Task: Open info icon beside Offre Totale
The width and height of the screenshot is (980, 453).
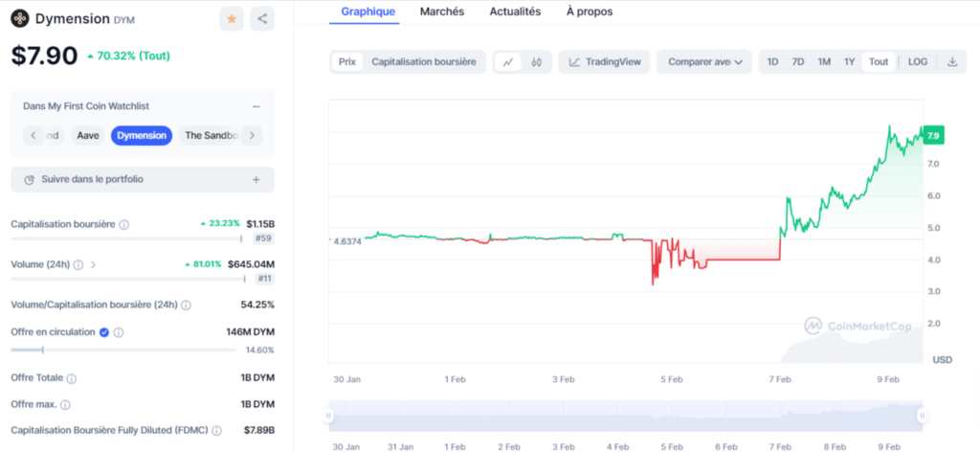Action: (72, 378)
